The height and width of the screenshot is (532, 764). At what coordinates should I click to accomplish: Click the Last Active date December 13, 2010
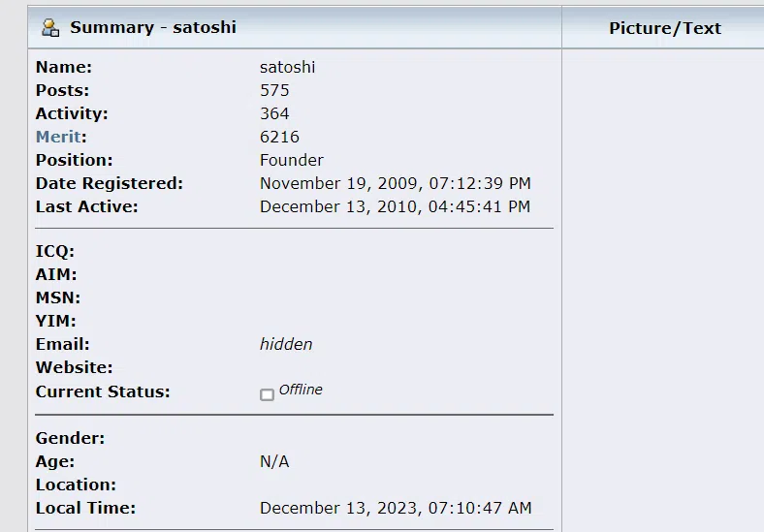396,206
